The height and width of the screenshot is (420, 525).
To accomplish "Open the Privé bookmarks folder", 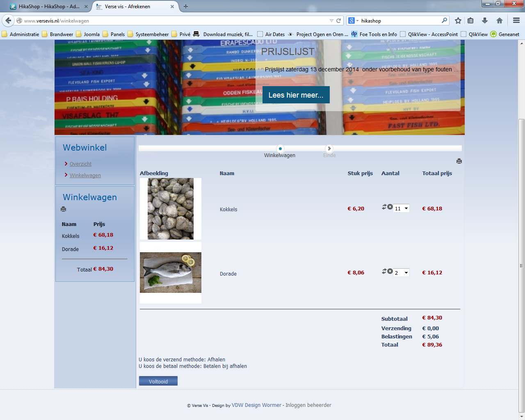I will pos(181,34).
